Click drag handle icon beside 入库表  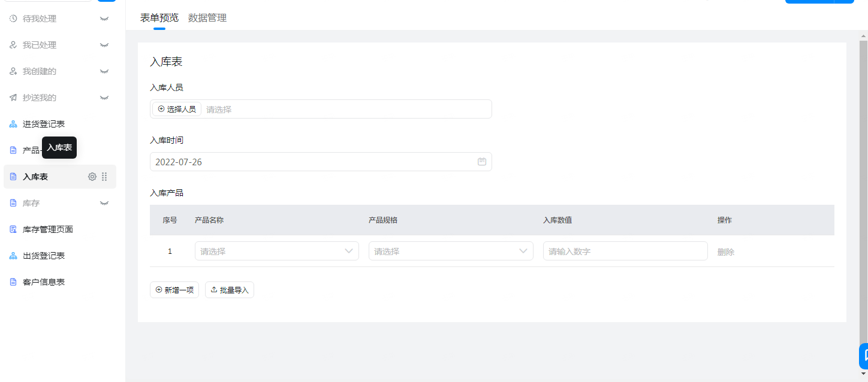[104, 177]
